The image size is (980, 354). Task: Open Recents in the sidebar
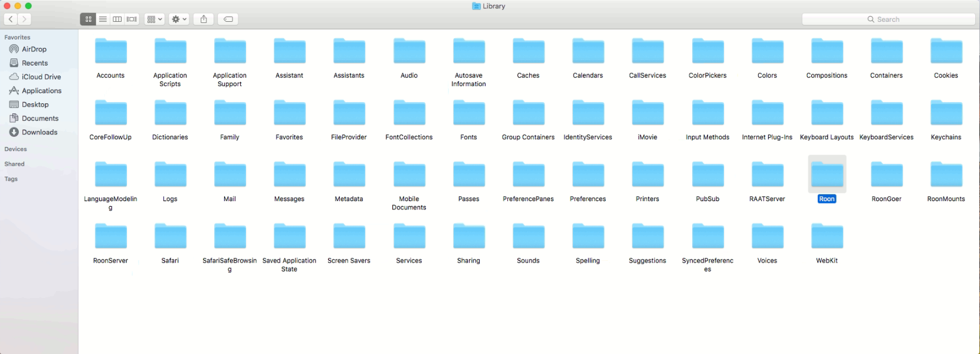point(34,63)
